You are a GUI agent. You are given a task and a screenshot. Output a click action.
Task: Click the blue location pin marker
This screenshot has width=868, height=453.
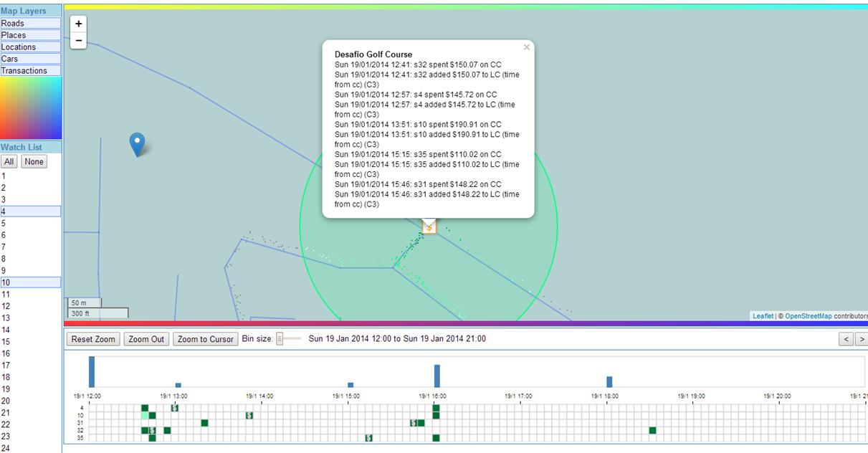coord(137,143)
